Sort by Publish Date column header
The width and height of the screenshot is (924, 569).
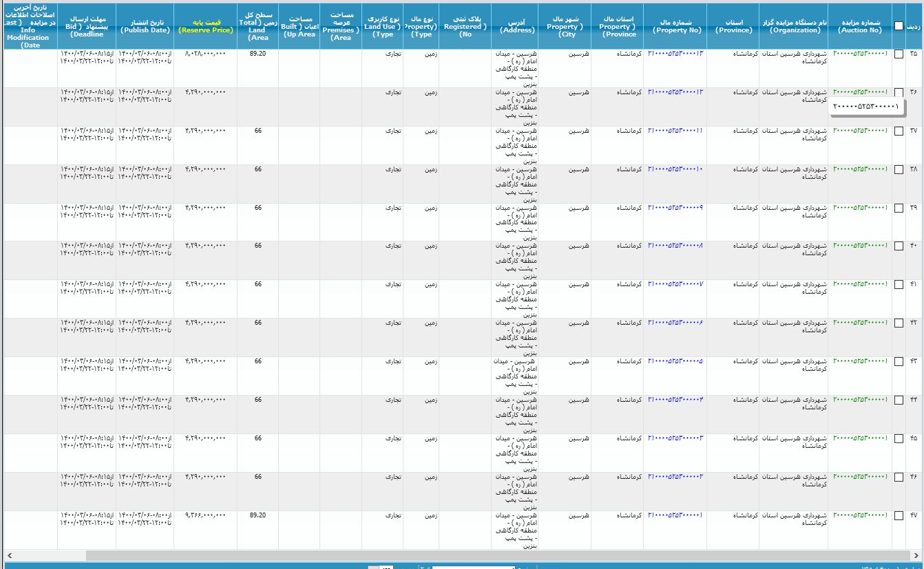(x=145, y=26)
